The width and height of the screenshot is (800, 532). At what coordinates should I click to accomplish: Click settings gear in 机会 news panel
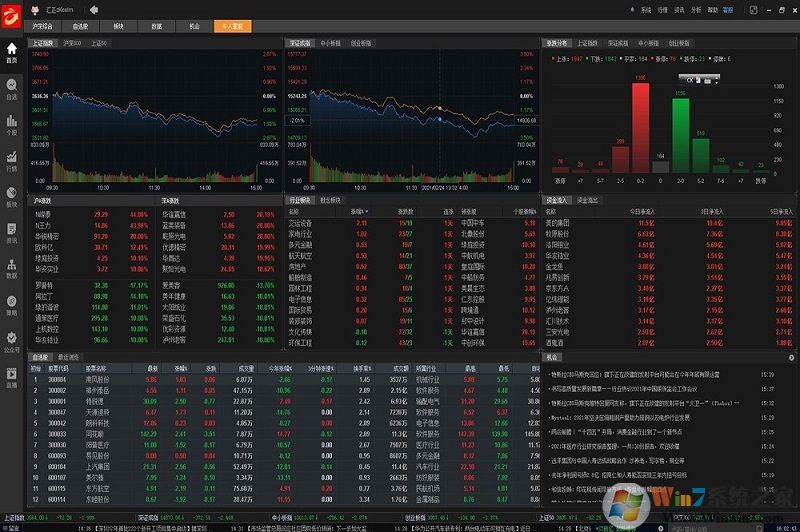(791, 358)
